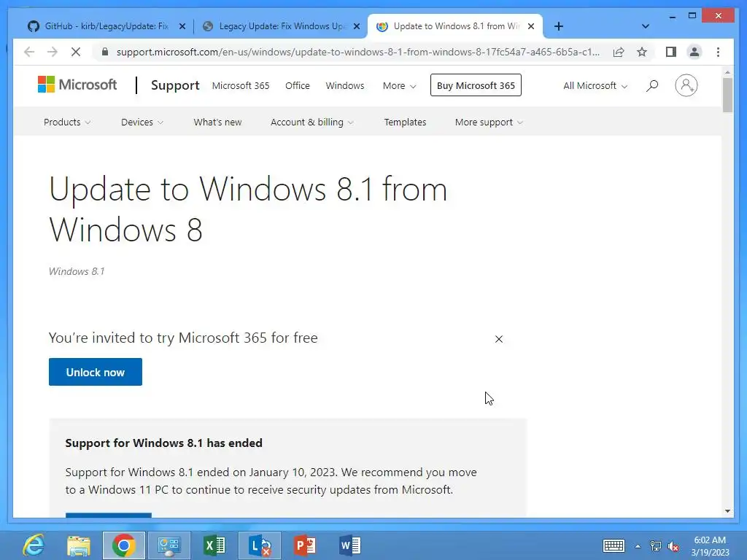Expand the Account & billing menu
The width and height of the screenshot is (747, 560).
tap(312, 122)
